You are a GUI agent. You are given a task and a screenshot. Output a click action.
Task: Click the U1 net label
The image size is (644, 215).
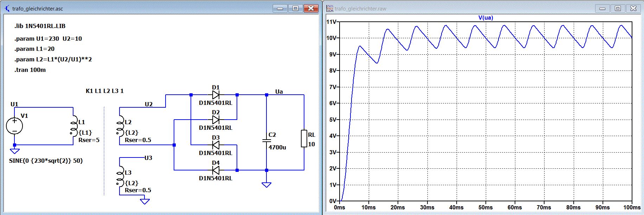[14, 104]
